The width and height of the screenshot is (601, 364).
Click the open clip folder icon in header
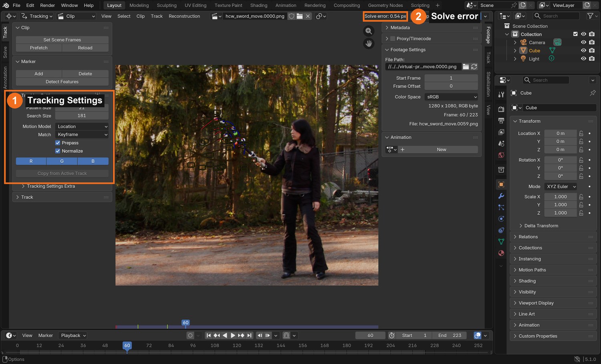pos(300,16)
